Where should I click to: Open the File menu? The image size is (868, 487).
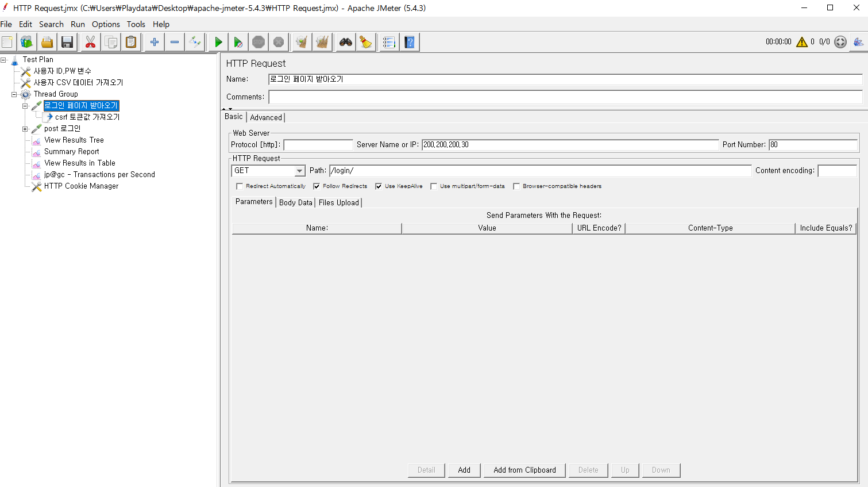tap(6, 24)
